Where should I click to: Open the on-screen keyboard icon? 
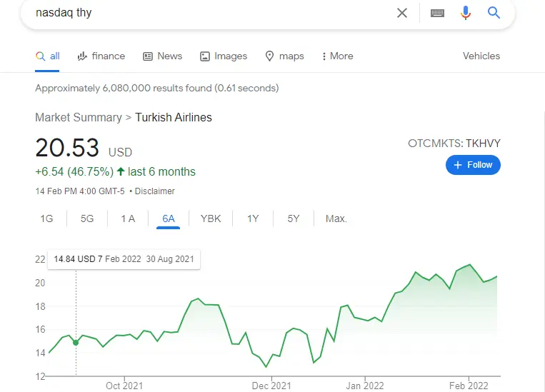coord(437,13)
